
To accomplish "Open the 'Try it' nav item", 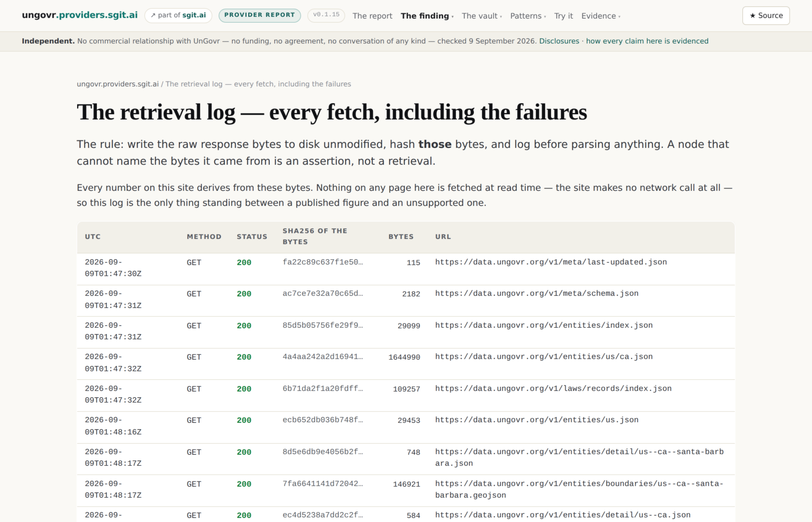I will click(563, 16).
